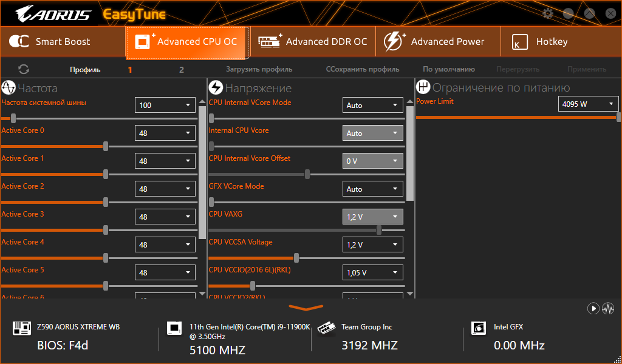622x364 pixels.
Task: Click Загрузить профиль
Action: point(259,69)
